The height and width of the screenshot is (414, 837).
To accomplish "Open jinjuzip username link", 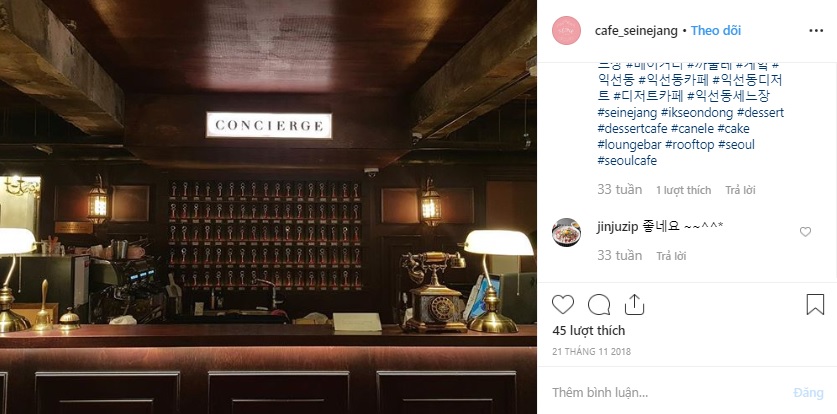I will point(617,227).
